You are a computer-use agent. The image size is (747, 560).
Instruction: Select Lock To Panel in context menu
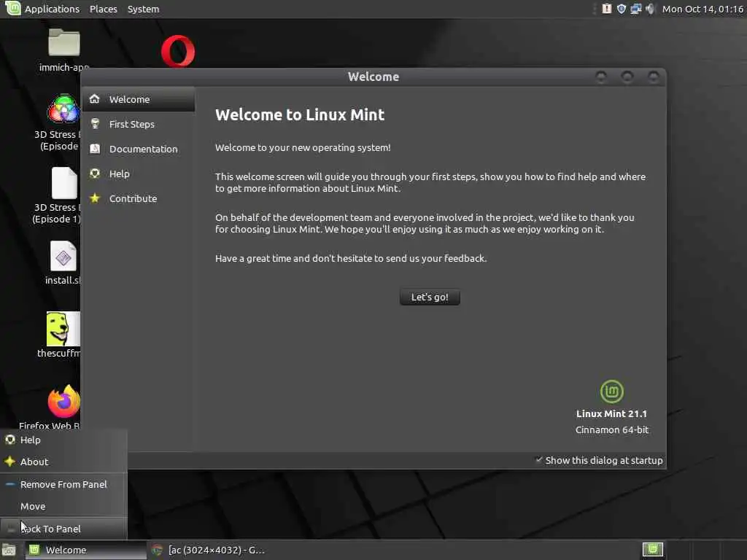pyautogui.click(x=64, y=529)
